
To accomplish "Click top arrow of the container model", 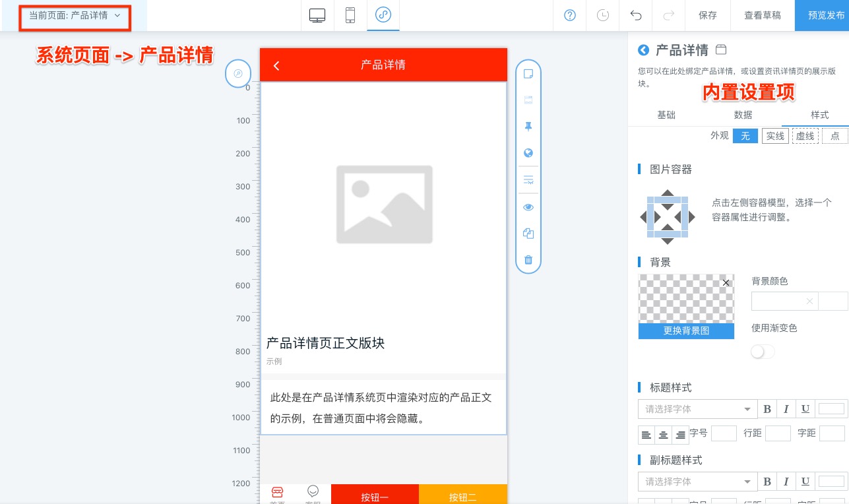I will (x=668, y=193).
